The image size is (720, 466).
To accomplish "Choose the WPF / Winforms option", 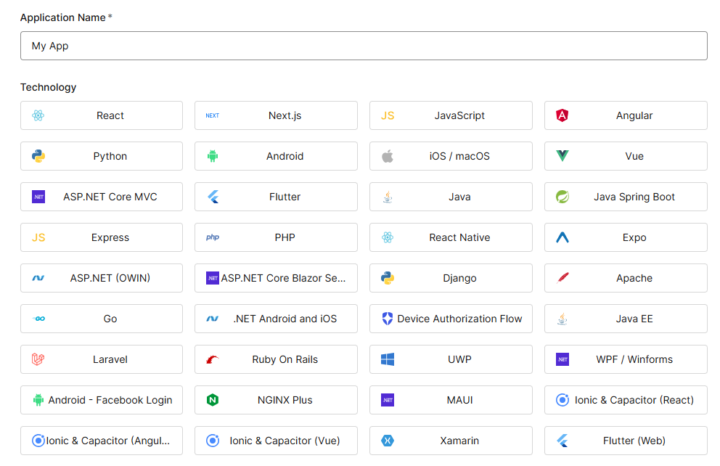I will pos(626,359).
